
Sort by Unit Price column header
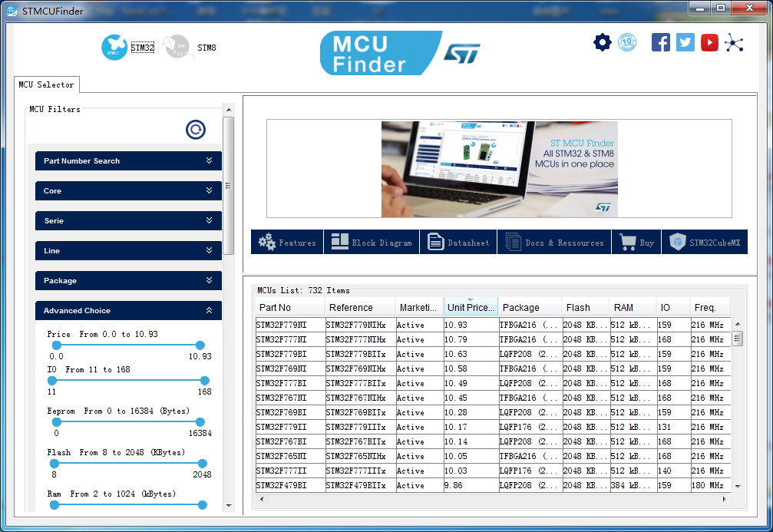(x=471, y=307)
